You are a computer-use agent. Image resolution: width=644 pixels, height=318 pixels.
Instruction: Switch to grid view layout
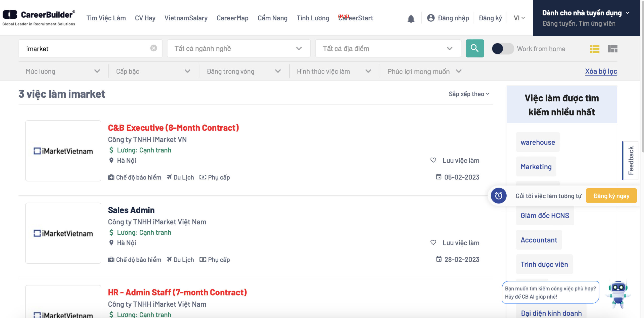tap(613, 49)
